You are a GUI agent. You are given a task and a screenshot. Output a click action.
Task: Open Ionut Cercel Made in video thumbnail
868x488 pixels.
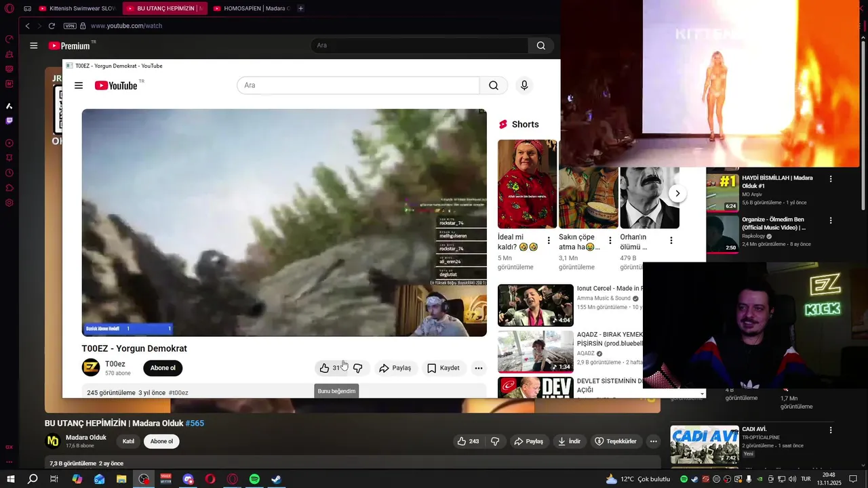coord(536,305)
